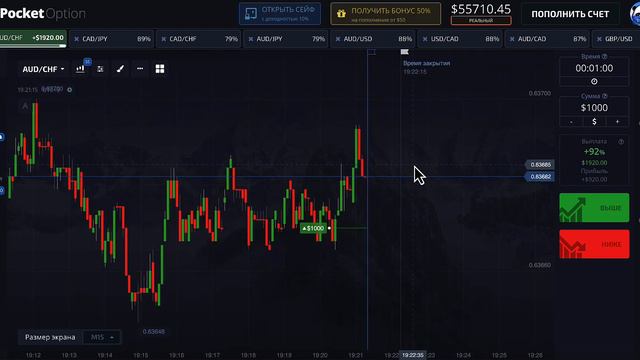Click the 19:22:35 time axis marker
Screen dimensions: 640x360
coord(413,355)
